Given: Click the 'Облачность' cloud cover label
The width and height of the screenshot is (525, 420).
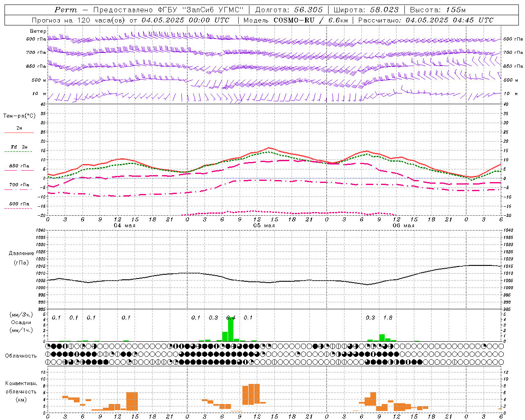Looking at the screenshot, I should click(x=21, y=356).
